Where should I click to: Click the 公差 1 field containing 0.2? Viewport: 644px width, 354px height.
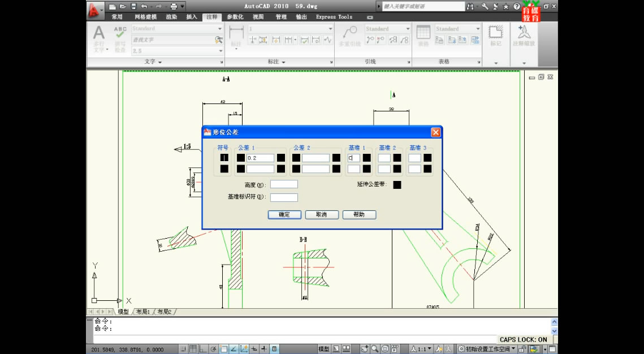click(261, 158)
